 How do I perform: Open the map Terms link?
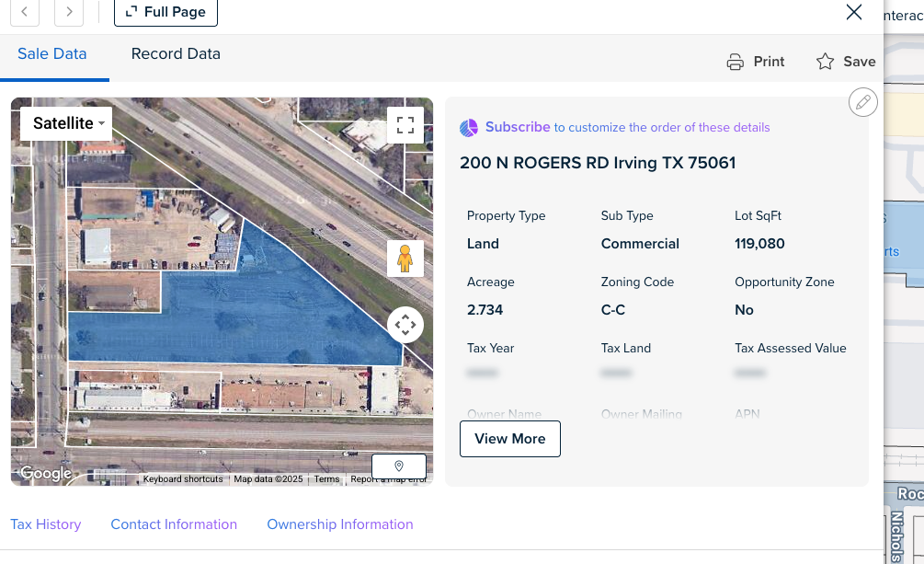326,479
